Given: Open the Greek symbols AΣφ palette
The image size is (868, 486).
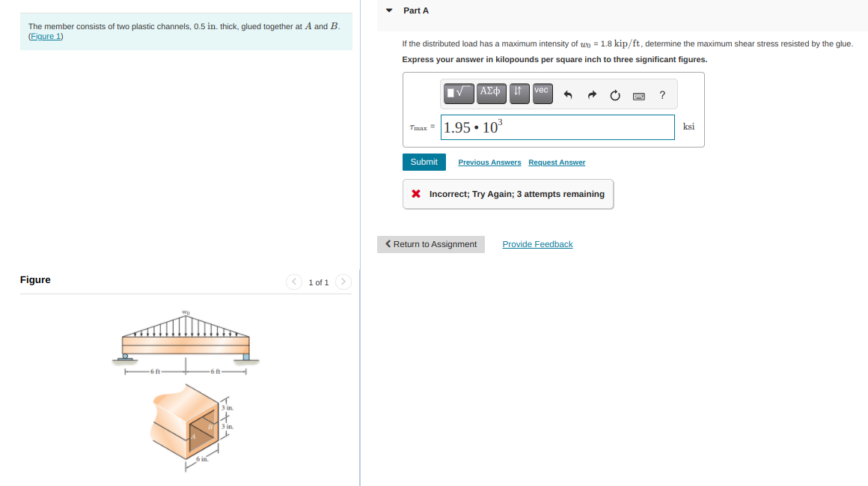Looking at the screenshot, I should 492,93.
